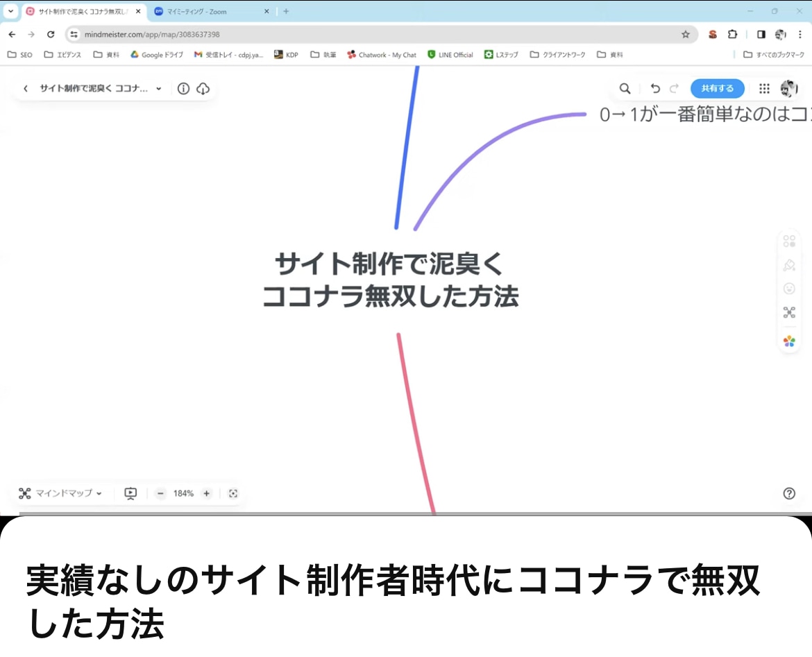Expand the マインドマップ layout dropdown
The height and width of the screenshot is (657, 812).
[x=60, y=493]
